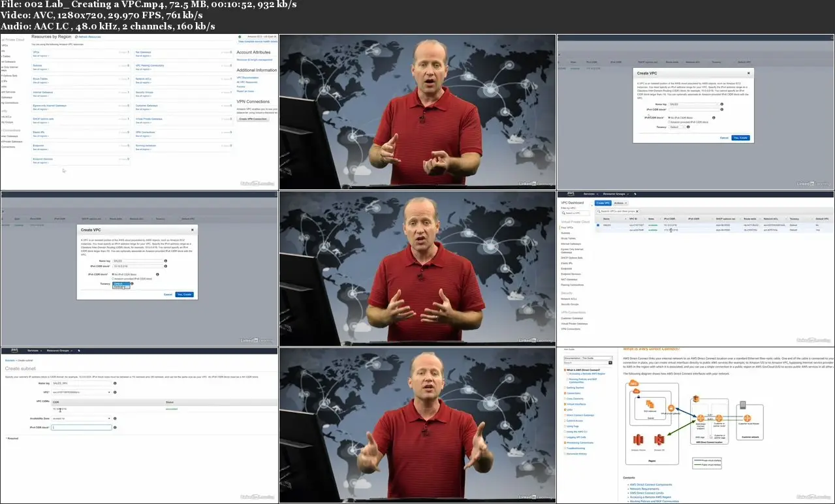The width and height of the screenshot is (835, 504).
Task: Open the Resource Groups menu on the VPC Dashboard page
Action: (617, 194)
